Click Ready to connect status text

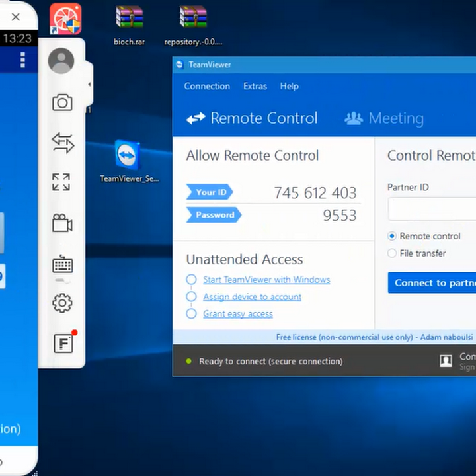pos(271,361)
